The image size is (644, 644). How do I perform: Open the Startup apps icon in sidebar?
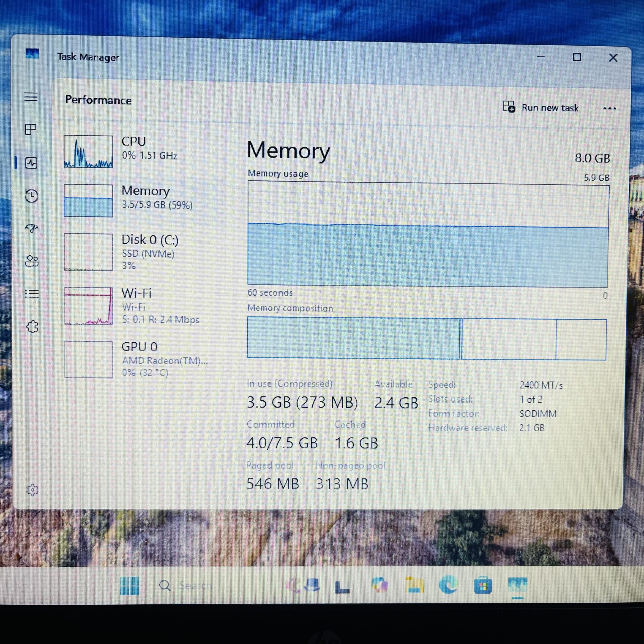(x=32, y=228)
